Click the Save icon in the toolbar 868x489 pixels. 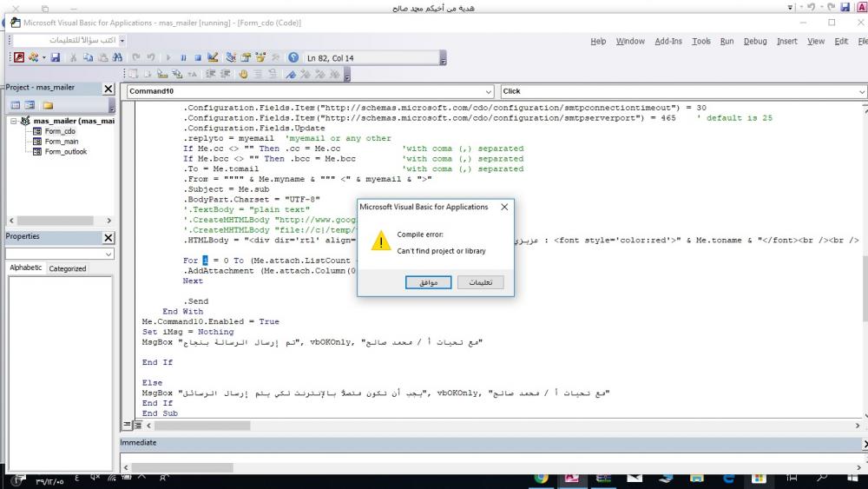point(56,58)
